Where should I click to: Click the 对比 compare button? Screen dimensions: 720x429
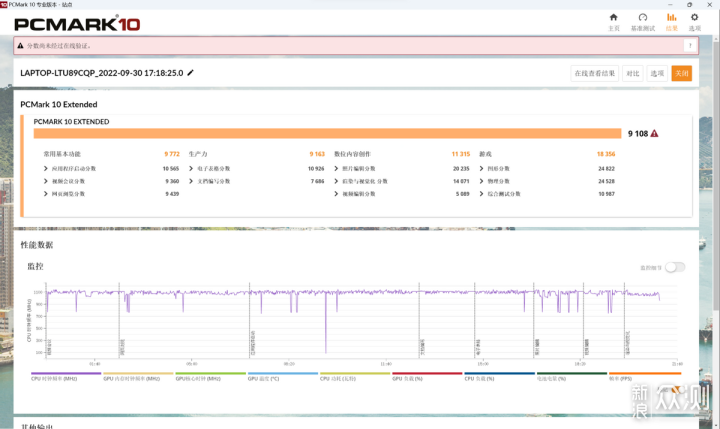point(633,73)
